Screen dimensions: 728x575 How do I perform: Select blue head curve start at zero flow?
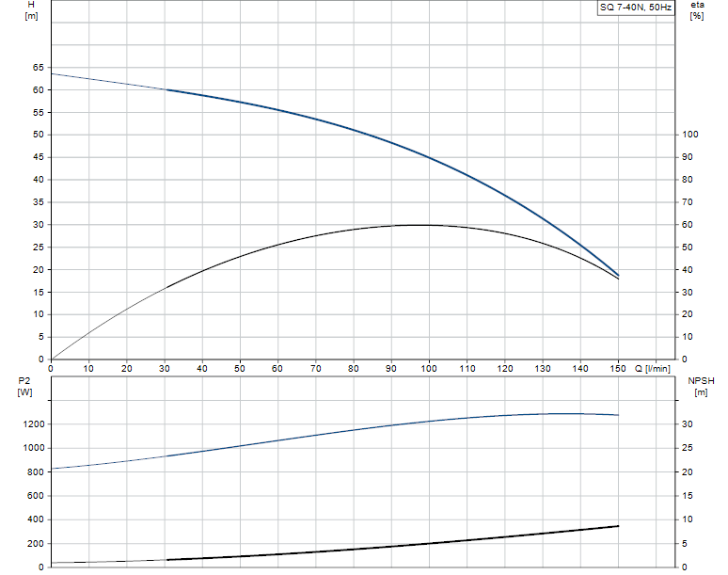tap(52, 73)
